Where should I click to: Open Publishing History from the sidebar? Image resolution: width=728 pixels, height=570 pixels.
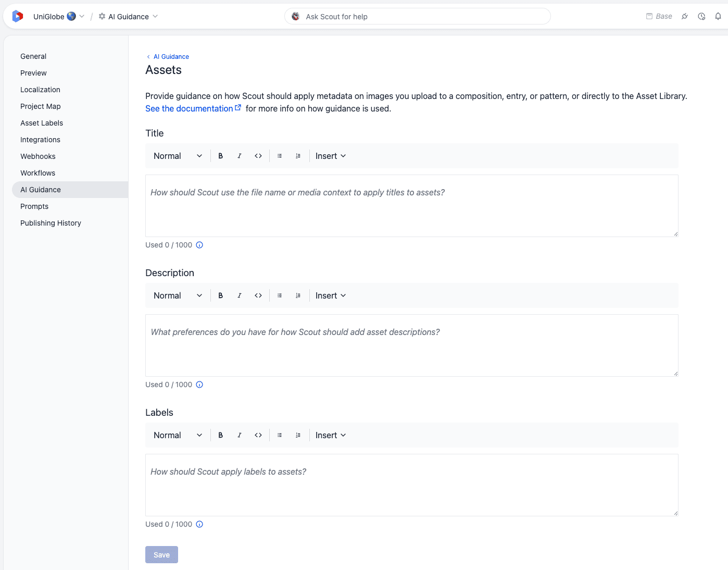pos(51,223)
